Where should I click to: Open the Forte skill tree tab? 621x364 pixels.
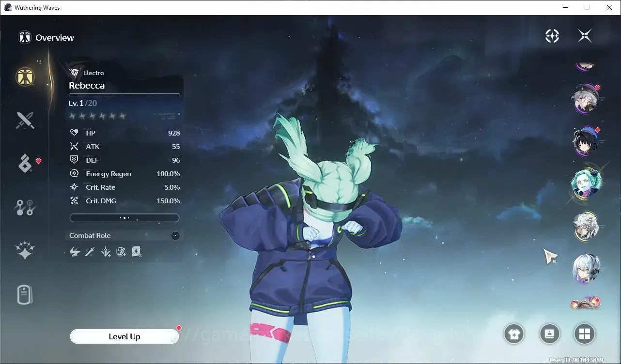[24, 208]
